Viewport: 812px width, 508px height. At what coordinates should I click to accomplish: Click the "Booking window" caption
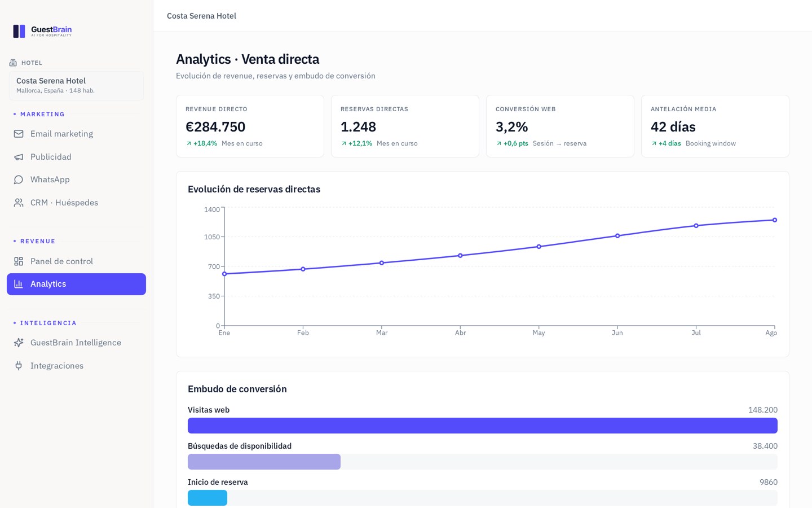[x=710, y=143]
